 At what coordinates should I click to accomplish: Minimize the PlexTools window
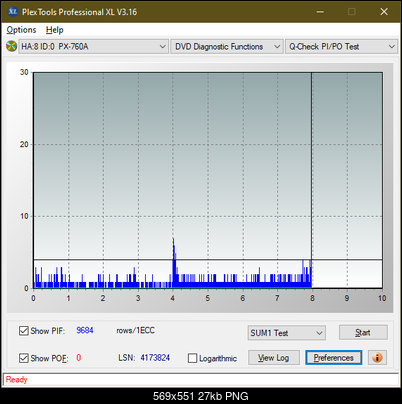point(320,12)
